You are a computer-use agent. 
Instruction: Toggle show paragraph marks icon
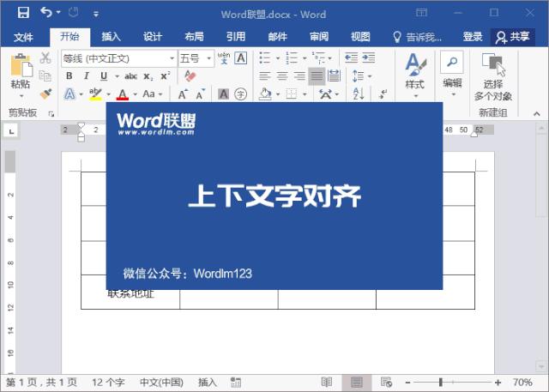pos(383,93)
